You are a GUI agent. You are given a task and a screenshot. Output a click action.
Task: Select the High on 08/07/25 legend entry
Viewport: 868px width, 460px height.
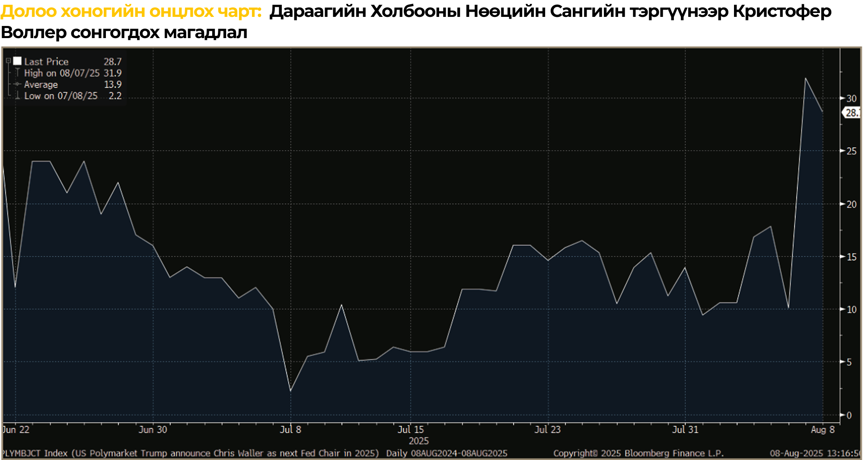pyautogui.click(x=62, y=73)
